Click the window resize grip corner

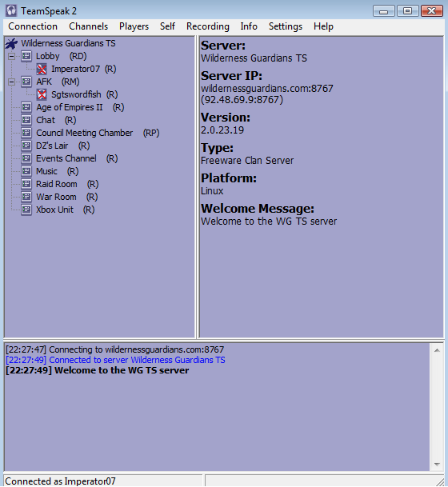(441, 481)
